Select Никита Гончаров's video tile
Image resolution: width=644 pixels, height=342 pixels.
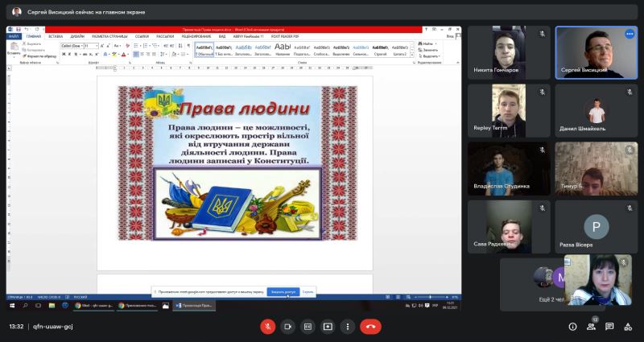point(509,52)
